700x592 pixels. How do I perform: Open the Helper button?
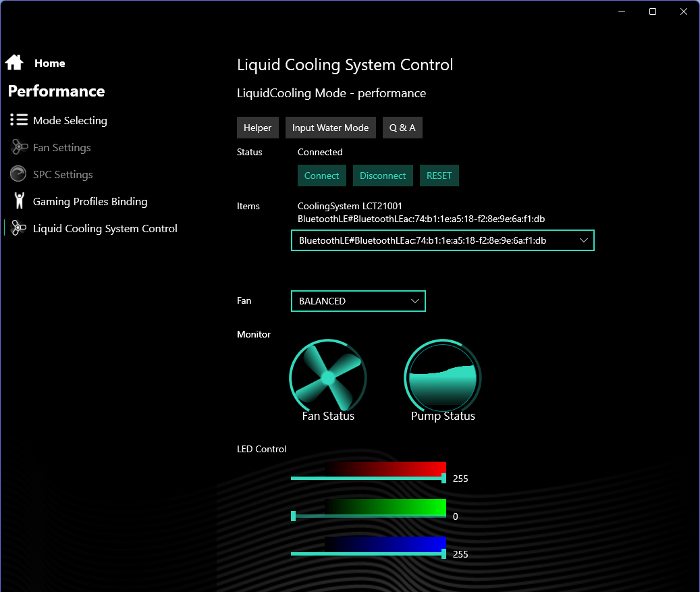coord(258,128)
